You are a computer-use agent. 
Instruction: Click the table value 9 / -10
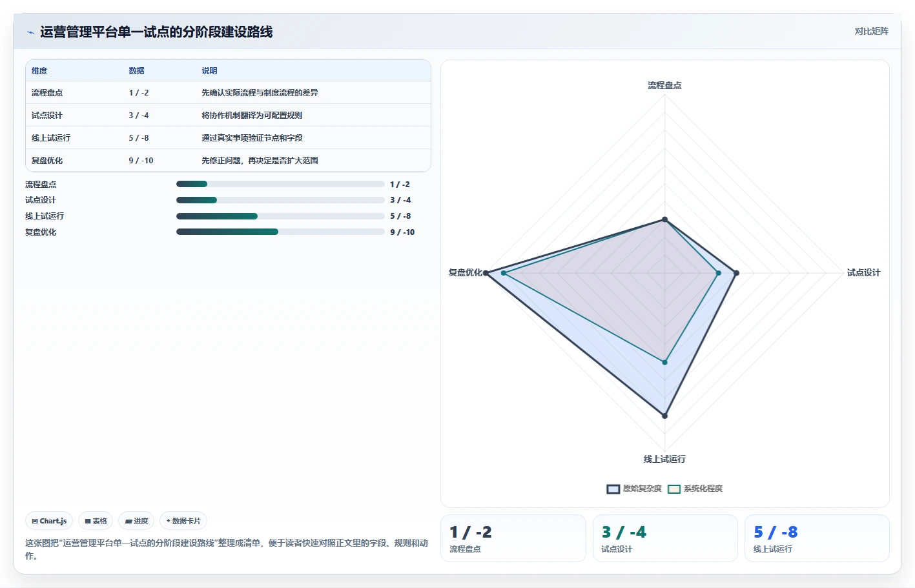(141, 161)
